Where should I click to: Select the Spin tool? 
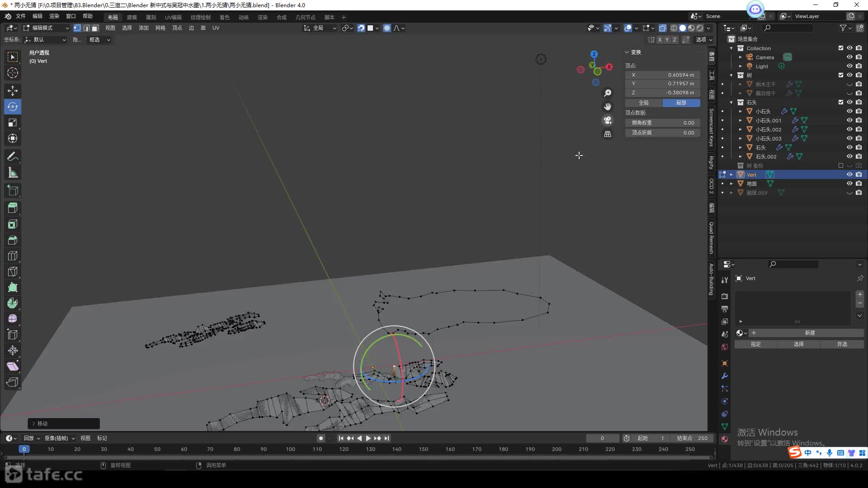pyautogui.click(x=13, y=303)
